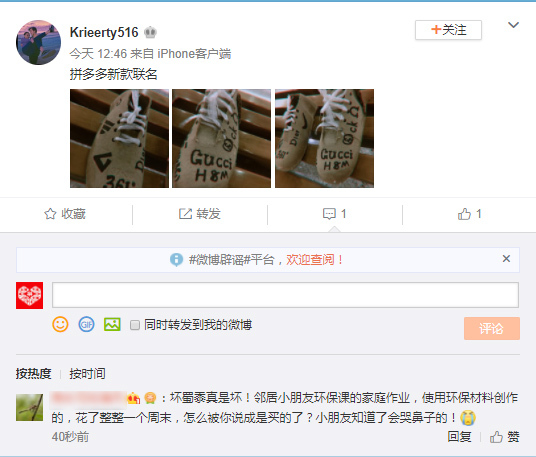The width and height of the screenshot is (536, 457).
Task: Click the star icon to favorite (收藏) the post
Action: (50, 214)
